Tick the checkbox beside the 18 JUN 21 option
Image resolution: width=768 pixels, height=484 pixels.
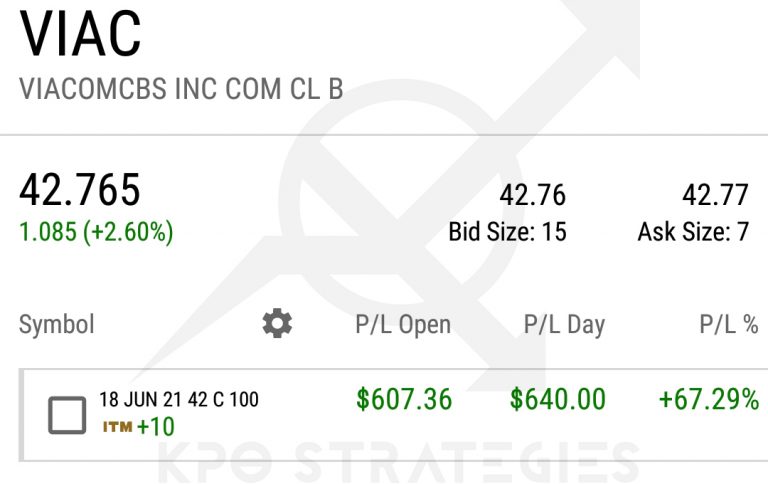(67, 414)
